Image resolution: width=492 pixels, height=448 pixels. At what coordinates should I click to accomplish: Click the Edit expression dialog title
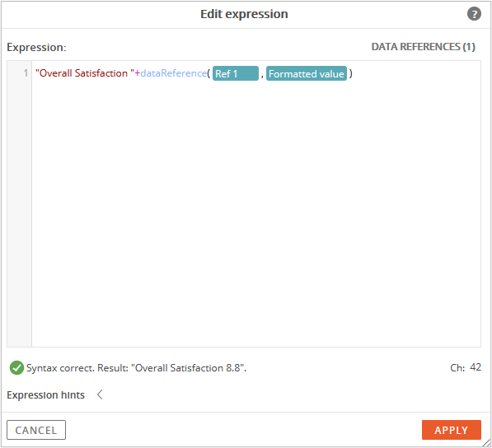[x=244, y=14]
